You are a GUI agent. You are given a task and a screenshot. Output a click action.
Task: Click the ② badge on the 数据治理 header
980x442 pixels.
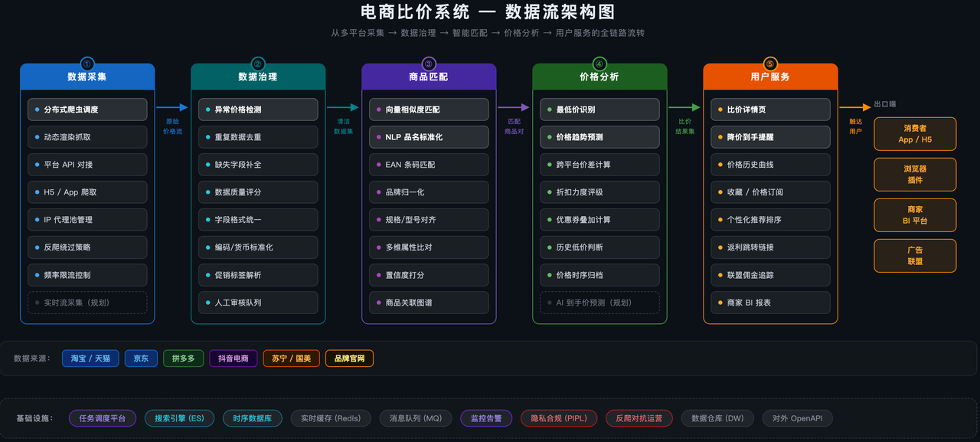257,65
